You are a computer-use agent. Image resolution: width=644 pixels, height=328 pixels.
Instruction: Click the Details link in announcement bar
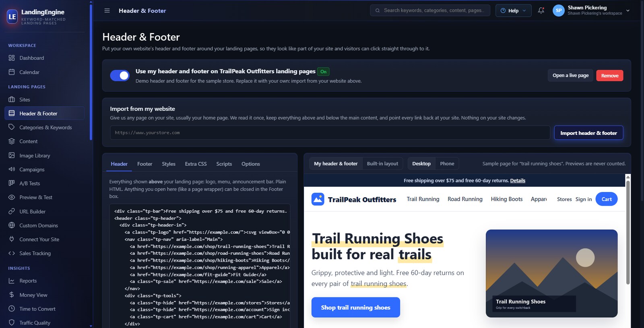pos(518,181)
